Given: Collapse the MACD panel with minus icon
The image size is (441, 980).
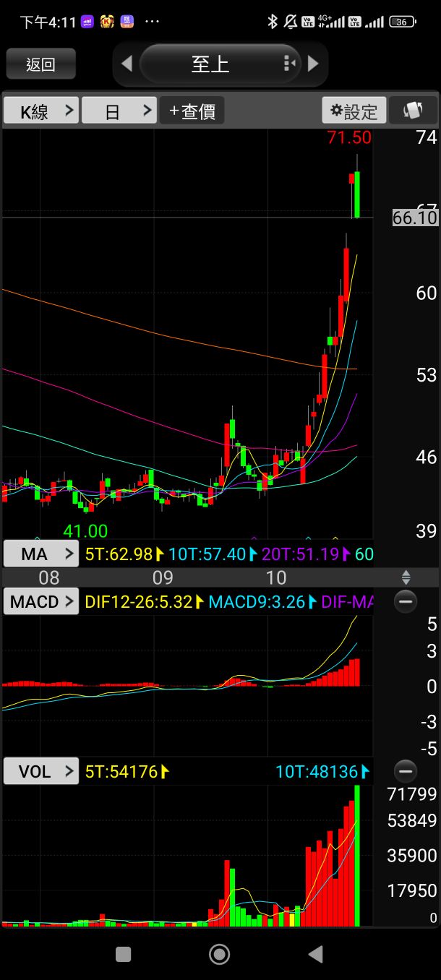Looking at the screenshot, I should [x=406, y=601].
